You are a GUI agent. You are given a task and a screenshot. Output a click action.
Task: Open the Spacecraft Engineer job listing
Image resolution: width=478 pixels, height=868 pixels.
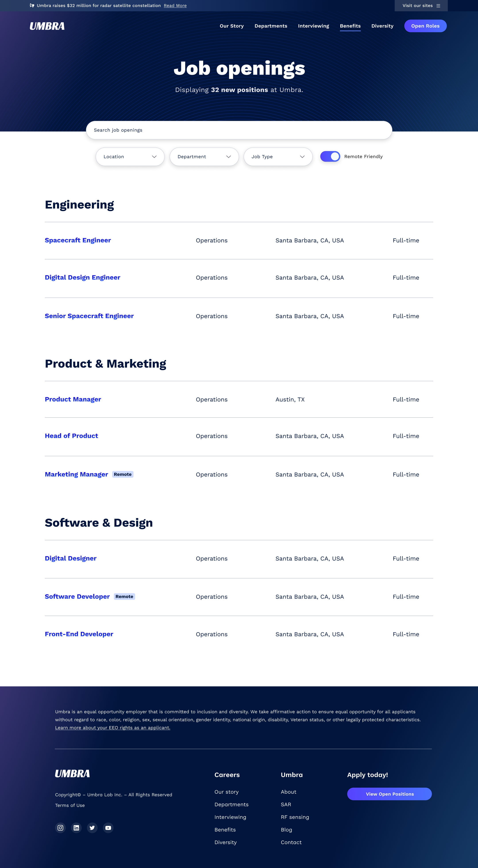[x=78, y=240]
